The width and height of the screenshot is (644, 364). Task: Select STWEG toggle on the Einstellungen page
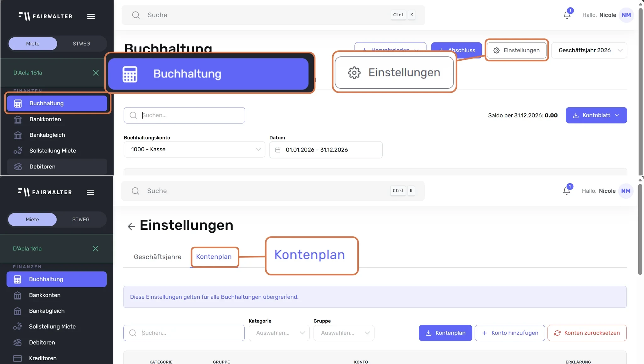81,219
